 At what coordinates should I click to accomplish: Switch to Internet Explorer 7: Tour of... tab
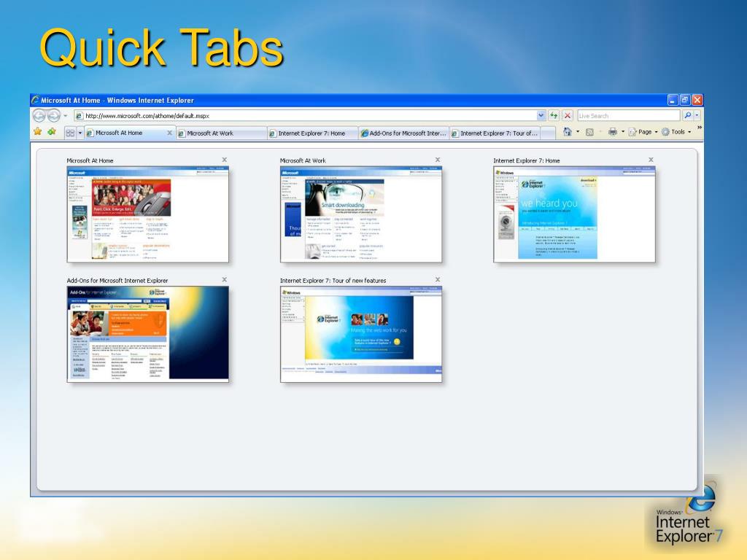tap(495, 133)
